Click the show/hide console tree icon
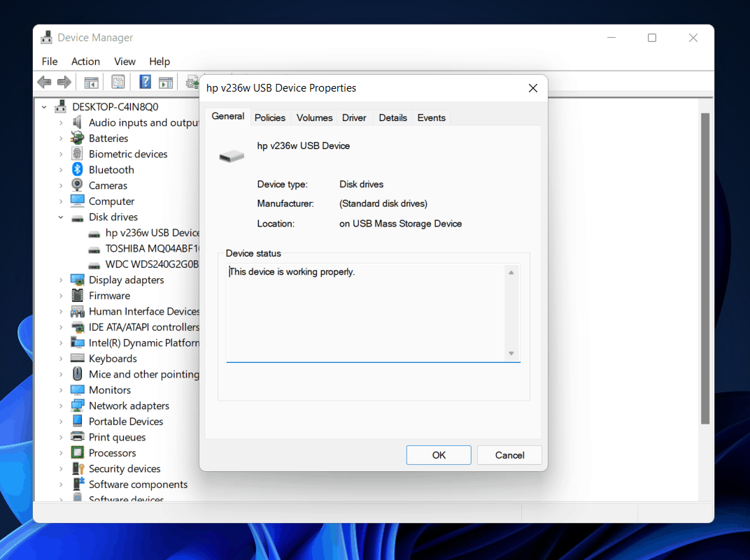Screen dimensions: 750x560 pyautogui.click(x=92, y=82)
